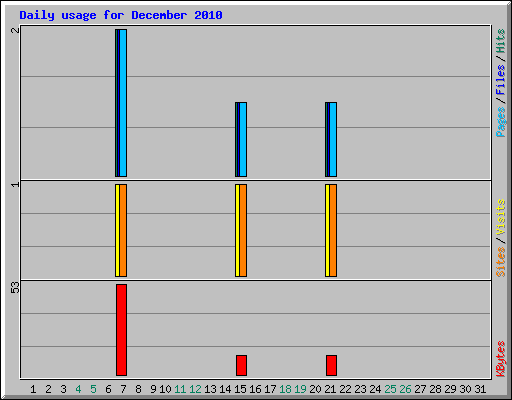512x400 pixels.
Task: Click the x-axis day label '1'
Action: coord(33,389)
